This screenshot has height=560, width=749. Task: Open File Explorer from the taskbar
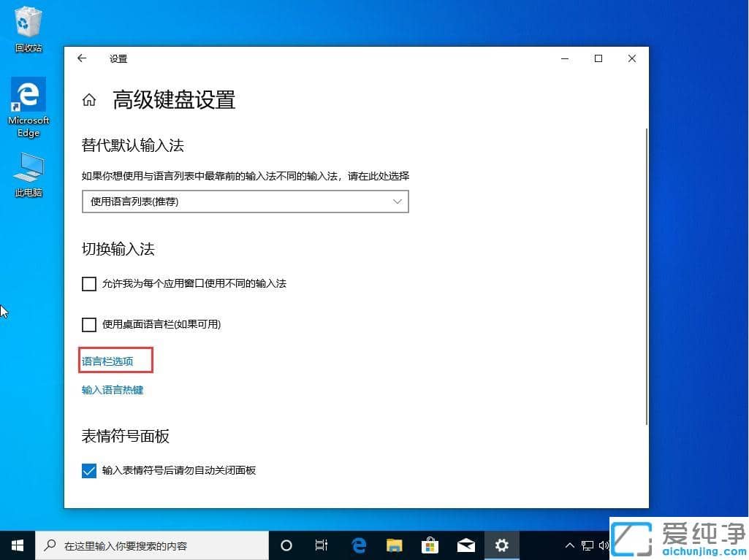click(x=394, y=545)
